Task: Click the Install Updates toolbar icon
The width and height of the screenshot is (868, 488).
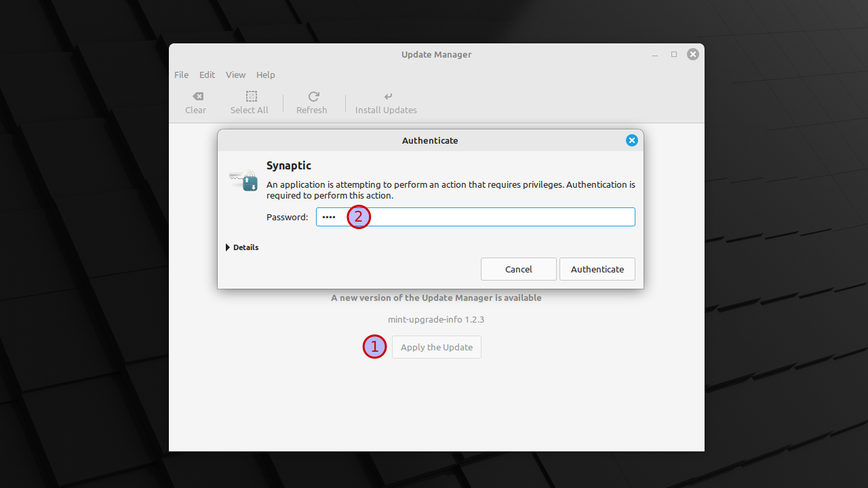Action: [388, 96]
